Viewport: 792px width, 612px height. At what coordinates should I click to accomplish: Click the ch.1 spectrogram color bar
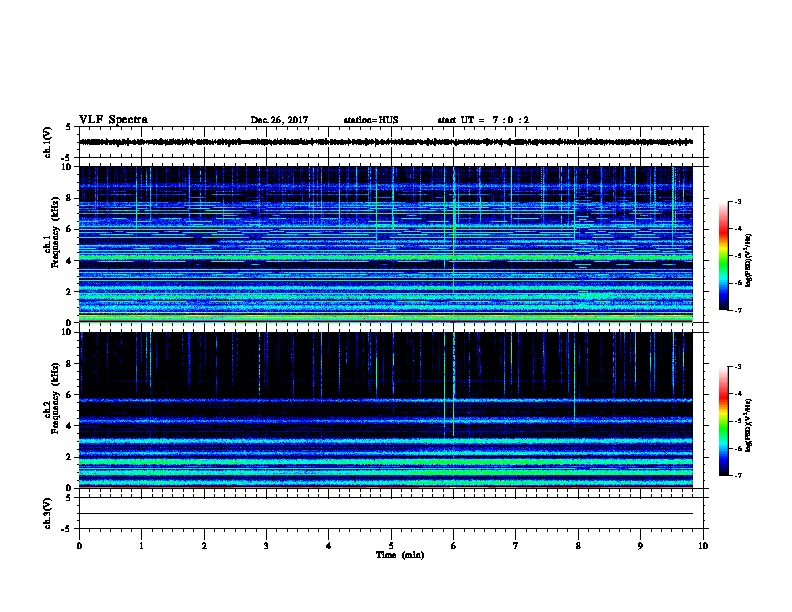click(x=723, y=256)
